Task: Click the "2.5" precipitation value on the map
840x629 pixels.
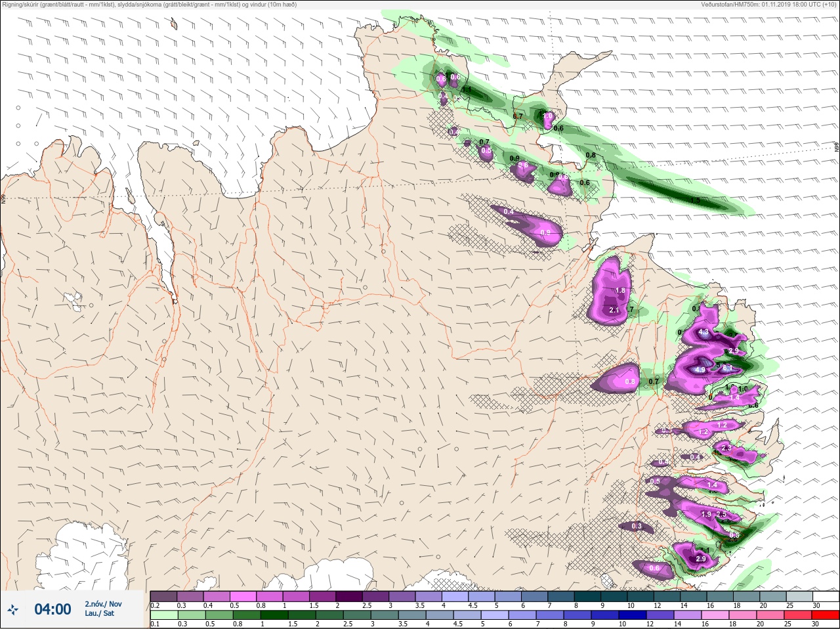Action: (x=721, y=514)
